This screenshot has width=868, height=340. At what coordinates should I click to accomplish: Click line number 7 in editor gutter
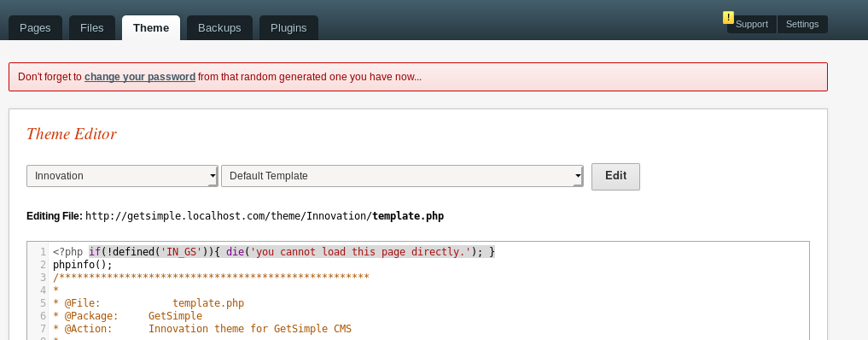coord(44,329)
